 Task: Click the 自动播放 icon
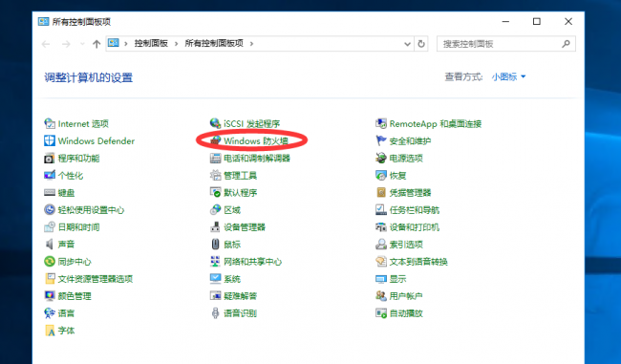(x=381, y=313)
